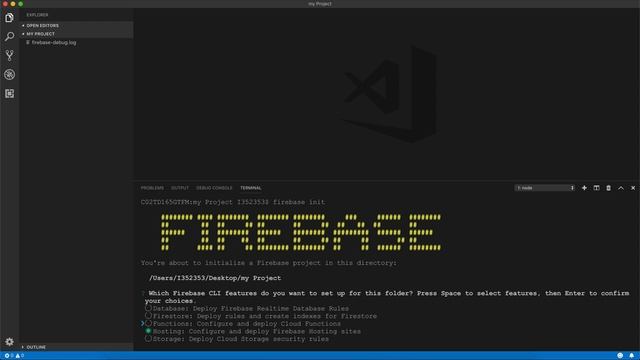Image resolution: width=640 pixels, height=360 pixels.
Task: Click the Explorer panel title
Action: point(37,15)
